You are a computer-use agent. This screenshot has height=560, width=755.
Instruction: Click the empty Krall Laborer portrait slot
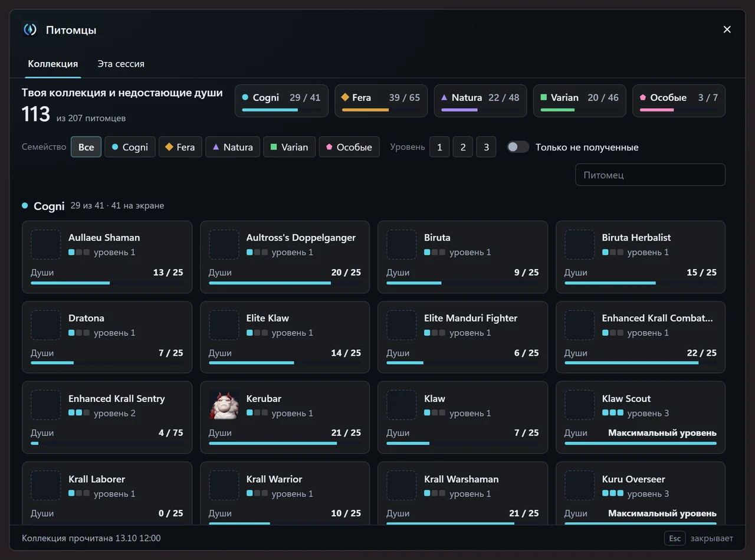pos(46,486)
